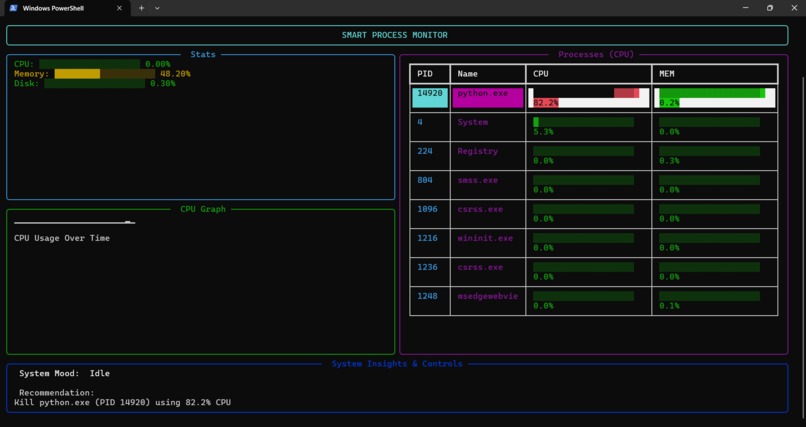This screenshot has height=427, width=806.
Task: Click PID 804 cell
Action: pyautogui.click(x=425, y=180)
